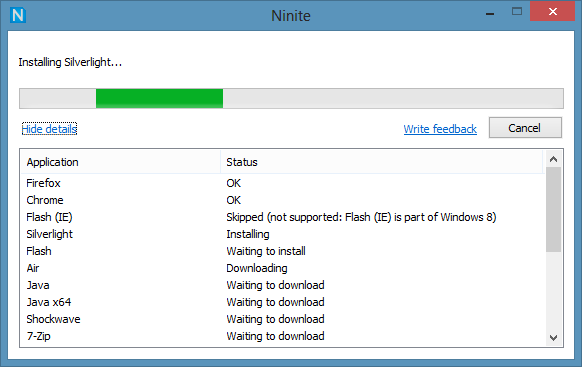Screen dimensions: 582x367
Task: Click OK status for Chrome
Action: tap(233, 200)
